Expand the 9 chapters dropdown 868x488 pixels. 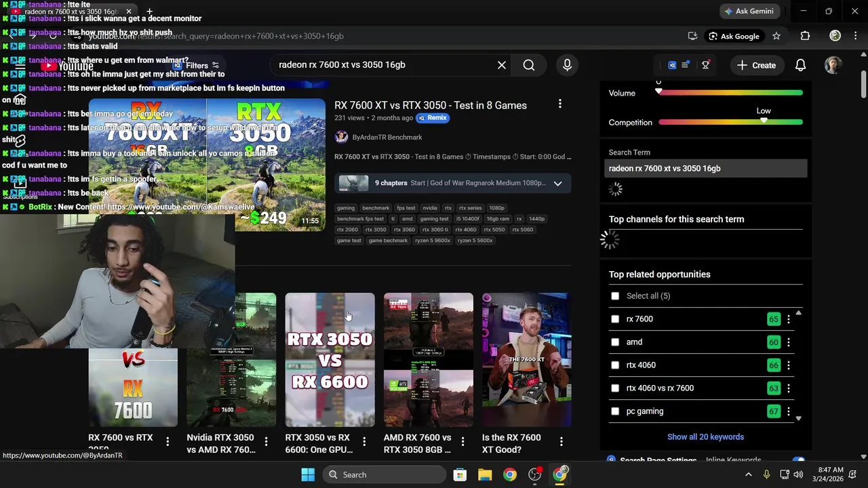[x=557, y=183]
